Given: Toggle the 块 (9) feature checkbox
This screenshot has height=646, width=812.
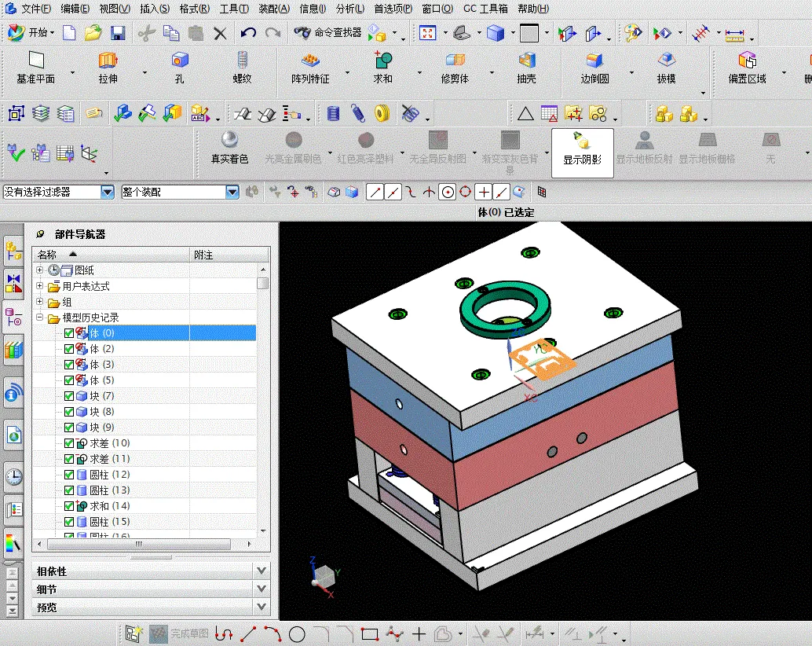Looking at the screenshot, I should (x=69, y=428).
